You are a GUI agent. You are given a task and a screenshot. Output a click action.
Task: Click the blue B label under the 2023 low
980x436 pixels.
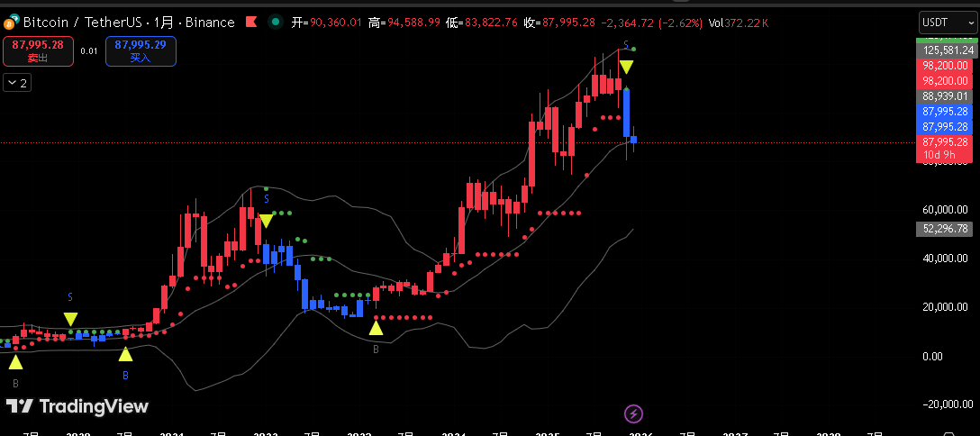click(x=376, y=350)
